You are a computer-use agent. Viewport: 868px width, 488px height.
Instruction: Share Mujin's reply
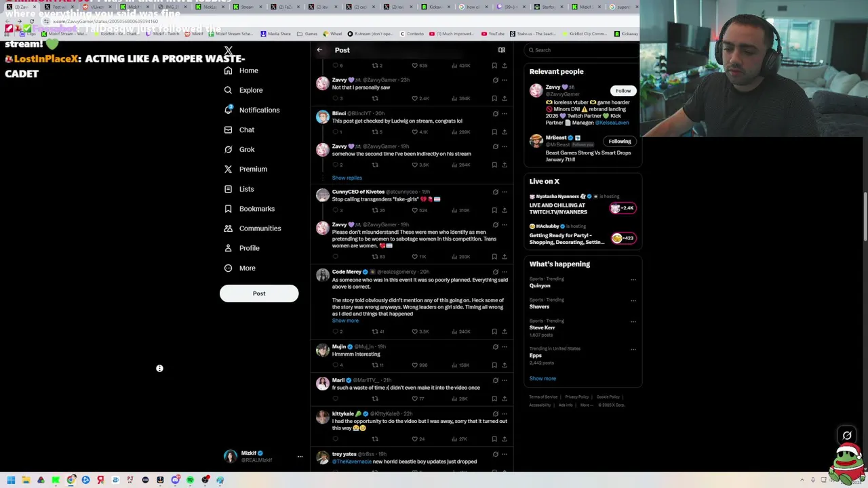[x=504, y=365]
